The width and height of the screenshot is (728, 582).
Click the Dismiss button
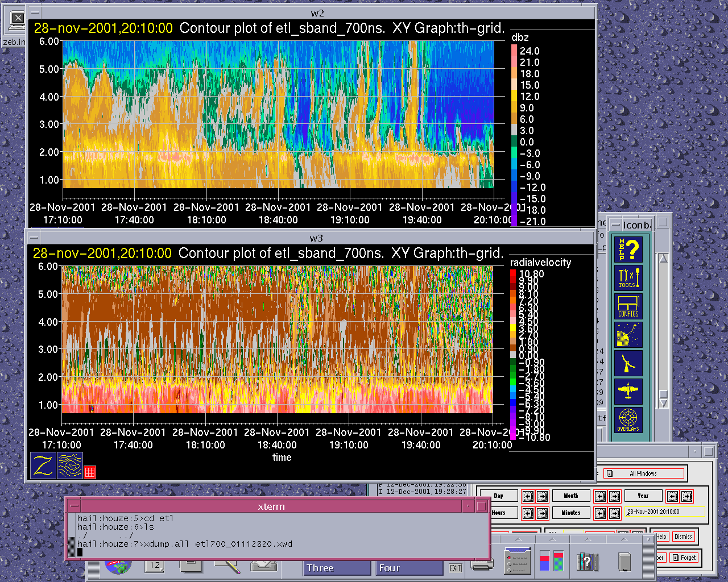pyautogui.click(x=683, y=537)
